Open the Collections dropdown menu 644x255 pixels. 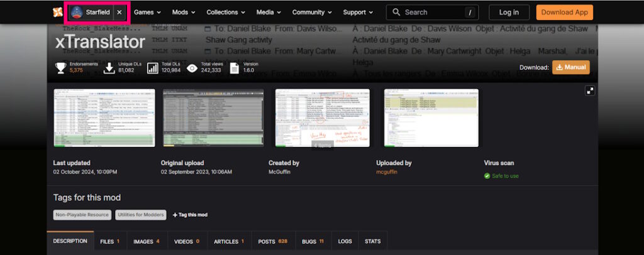coord(226,13)
